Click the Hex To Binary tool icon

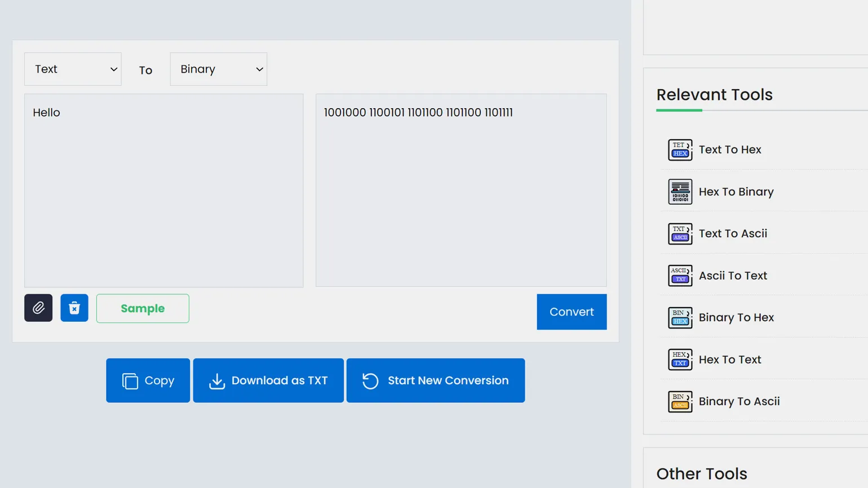[x=680, y=192]
